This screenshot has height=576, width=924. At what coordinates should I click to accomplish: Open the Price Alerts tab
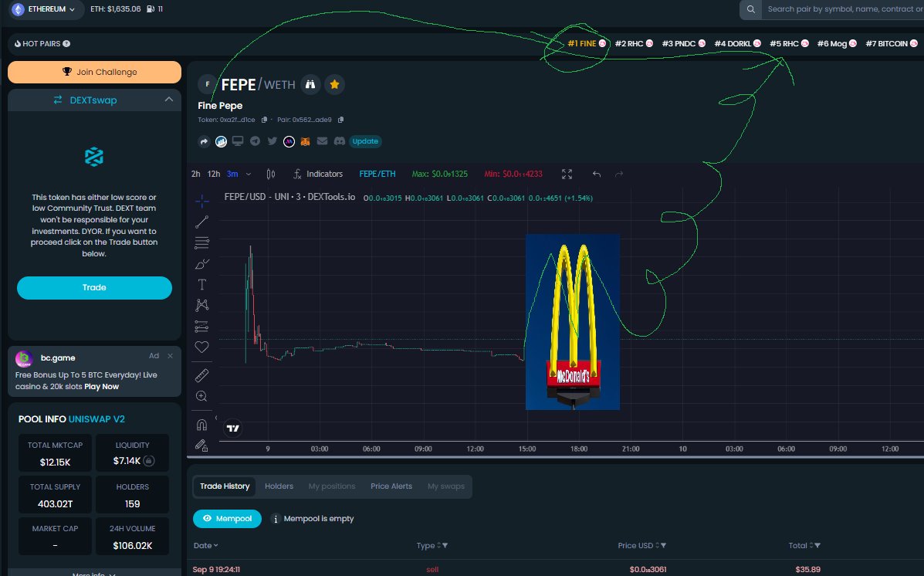[x=391, y=486]
